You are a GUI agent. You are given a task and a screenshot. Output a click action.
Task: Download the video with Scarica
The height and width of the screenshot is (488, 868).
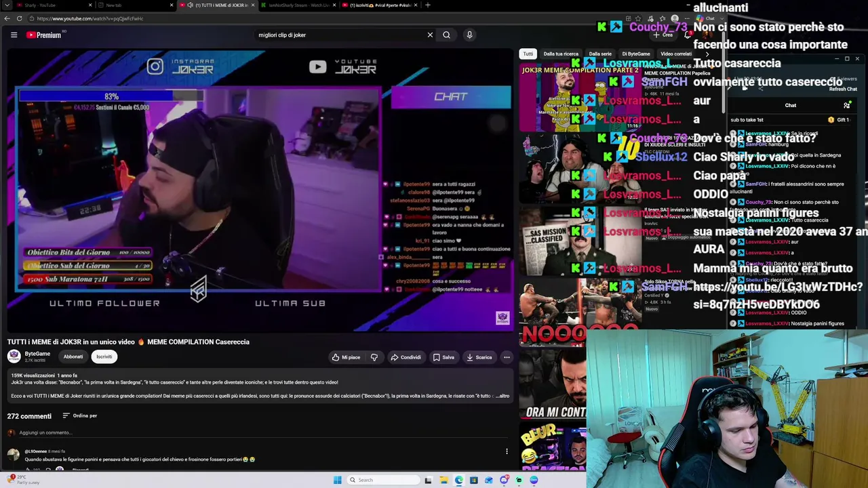(479, 357)
